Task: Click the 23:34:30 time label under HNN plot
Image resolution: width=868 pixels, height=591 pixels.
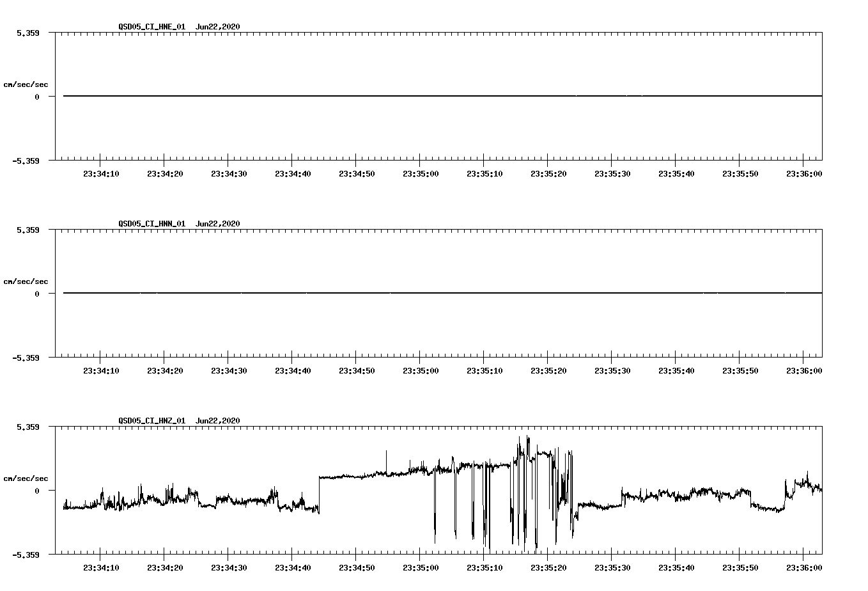Action: click(x=229, y=370)
